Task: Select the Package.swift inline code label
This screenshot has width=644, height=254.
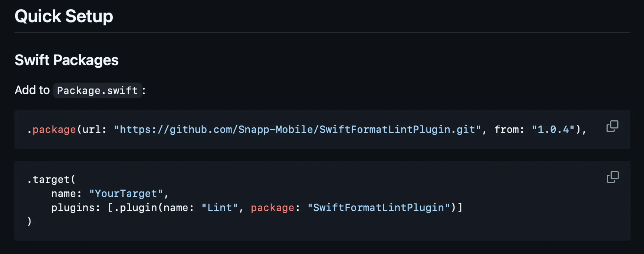Action: pos(97,90)
